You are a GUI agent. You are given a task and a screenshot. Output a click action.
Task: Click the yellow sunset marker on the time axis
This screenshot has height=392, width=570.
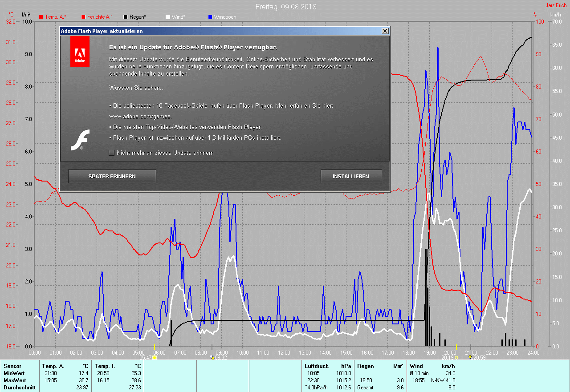coord(456,347)
